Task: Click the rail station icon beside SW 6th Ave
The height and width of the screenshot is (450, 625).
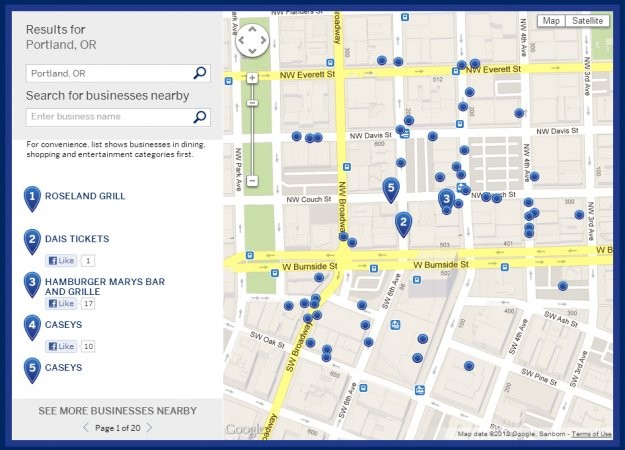Action: point(395,325)
